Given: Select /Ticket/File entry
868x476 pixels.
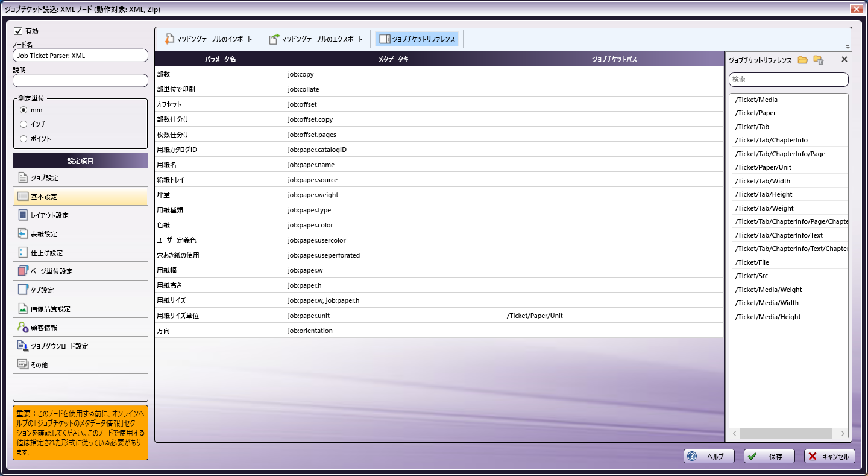Looking at the screenshot, I should (x=790, y=262).
